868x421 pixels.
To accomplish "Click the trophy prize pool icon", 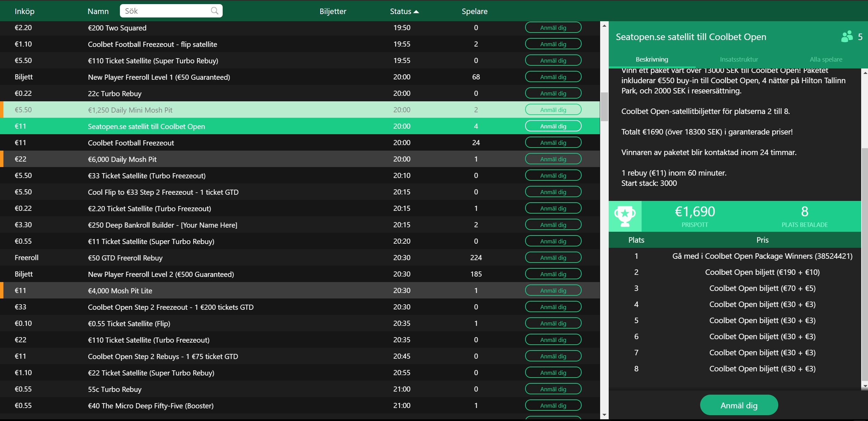I will (x=625, y=216).
